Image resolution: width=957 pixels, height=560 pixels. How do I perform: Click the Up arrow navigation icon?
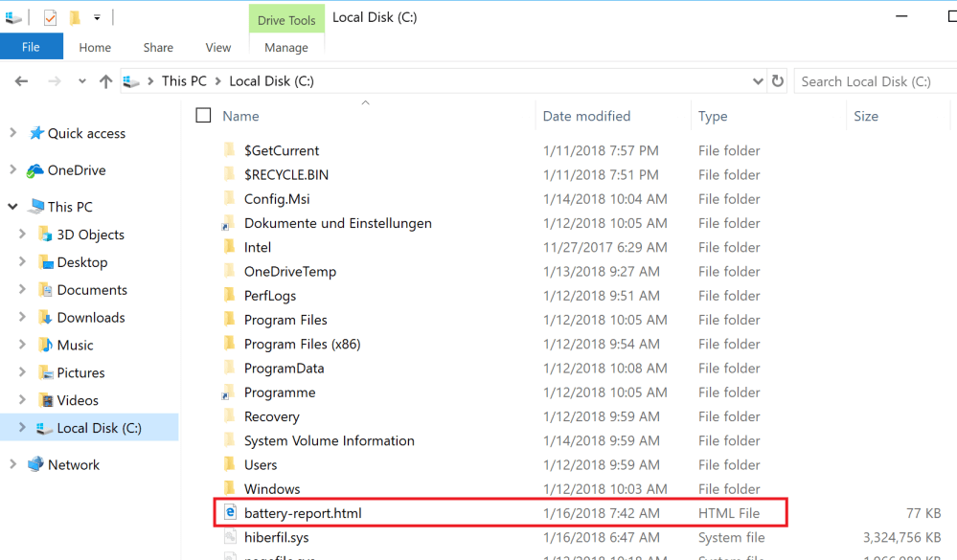(x=106, y=81)
